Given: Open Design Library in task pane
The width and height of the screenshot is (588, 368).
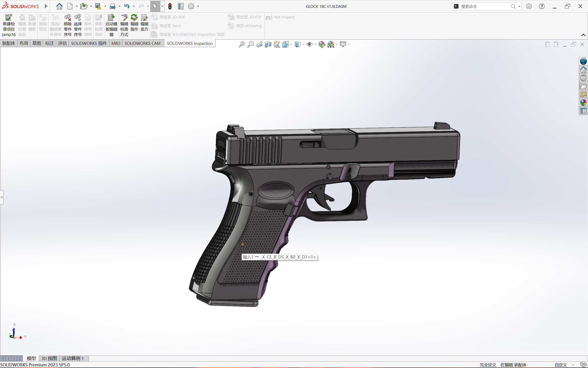Looking at the screenshot, I should (583, 78).
